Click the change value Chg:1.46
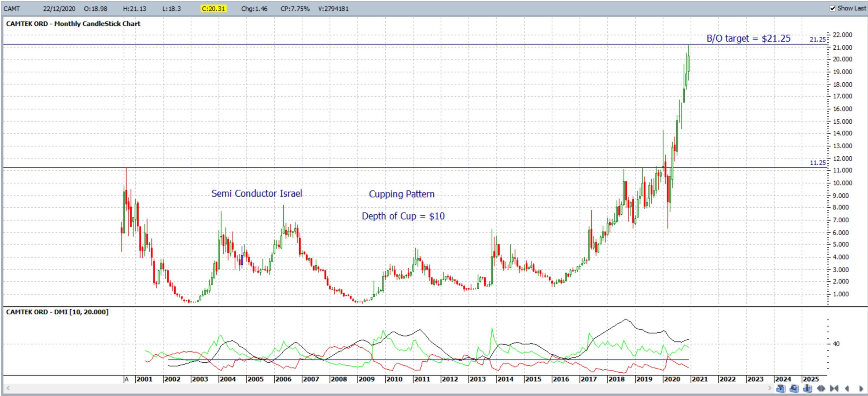This screenshot has width=868, height=396. (254, 9)
